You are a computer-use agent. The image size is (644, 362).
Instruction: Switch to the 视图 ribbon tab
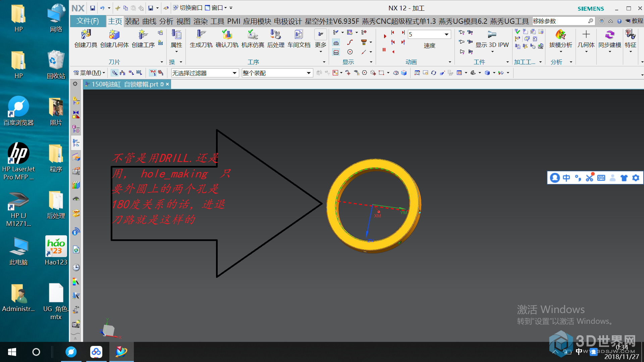(183, 21)
